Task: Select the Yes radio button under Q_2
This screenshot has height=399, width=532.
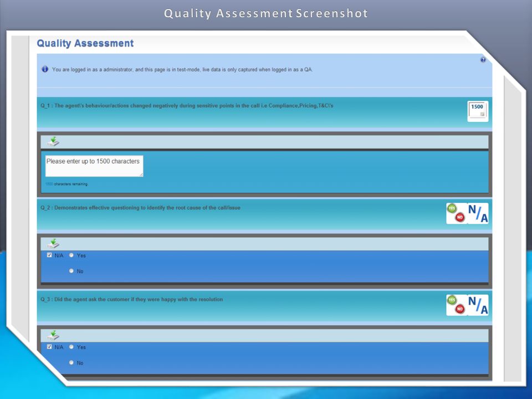Action: 71,255
